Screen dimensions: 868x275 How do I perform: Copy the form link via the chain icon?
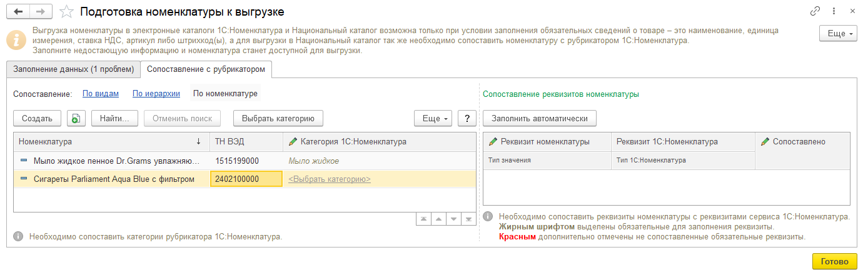pos(815,11)
